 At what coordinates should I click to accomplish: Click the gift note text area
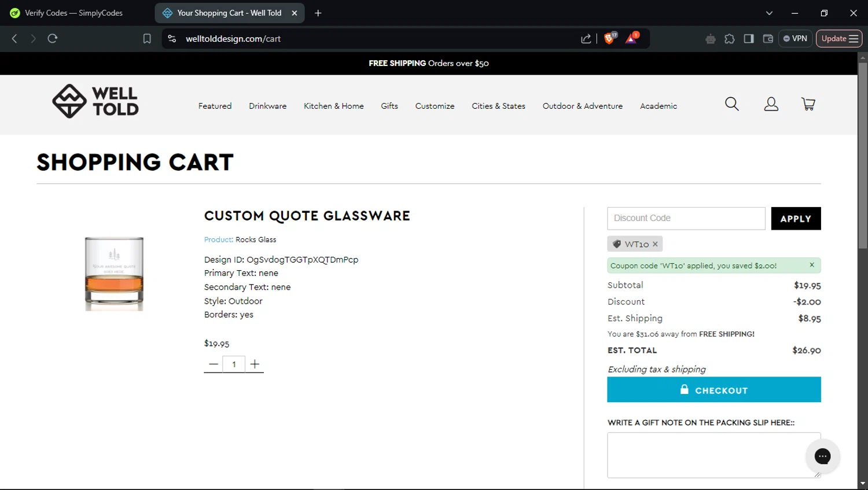pos(714,455)
